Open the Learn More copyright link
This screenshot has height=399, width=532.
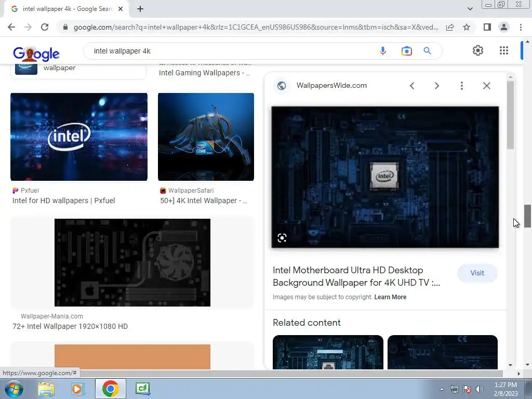tap(390, 297)
